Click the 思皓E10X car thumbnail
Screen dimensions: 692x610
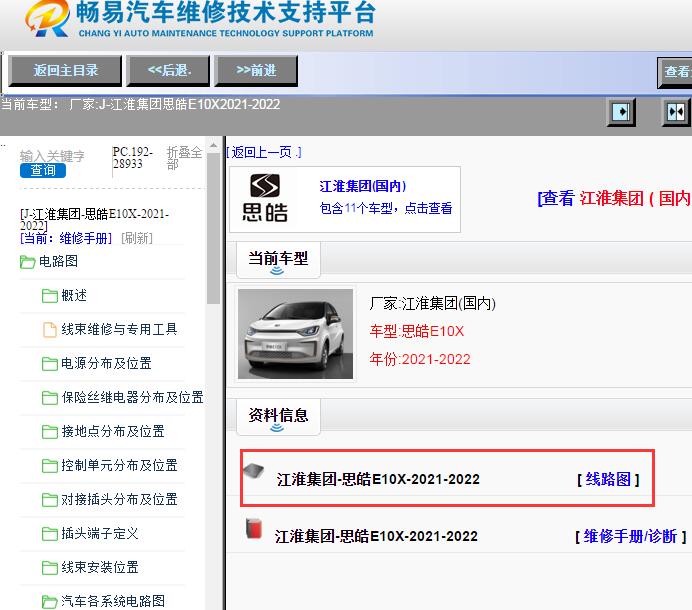[x=295, y=334]
